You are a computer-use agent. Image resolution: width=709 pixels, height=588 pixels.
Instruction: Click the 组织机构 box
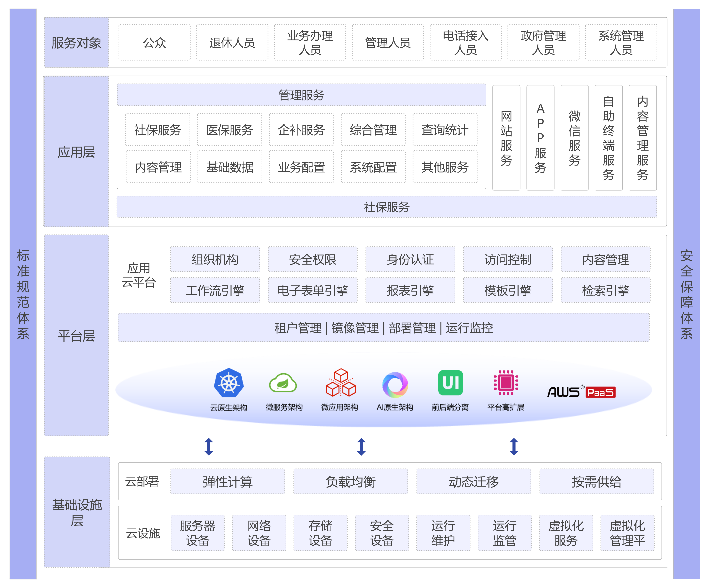[x=215, y=259]
